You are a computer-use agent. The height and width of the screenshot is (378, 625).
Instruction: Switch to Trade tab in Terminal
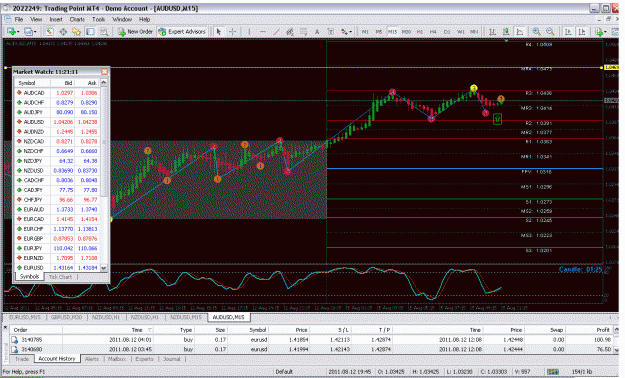[x=22, y=359]
